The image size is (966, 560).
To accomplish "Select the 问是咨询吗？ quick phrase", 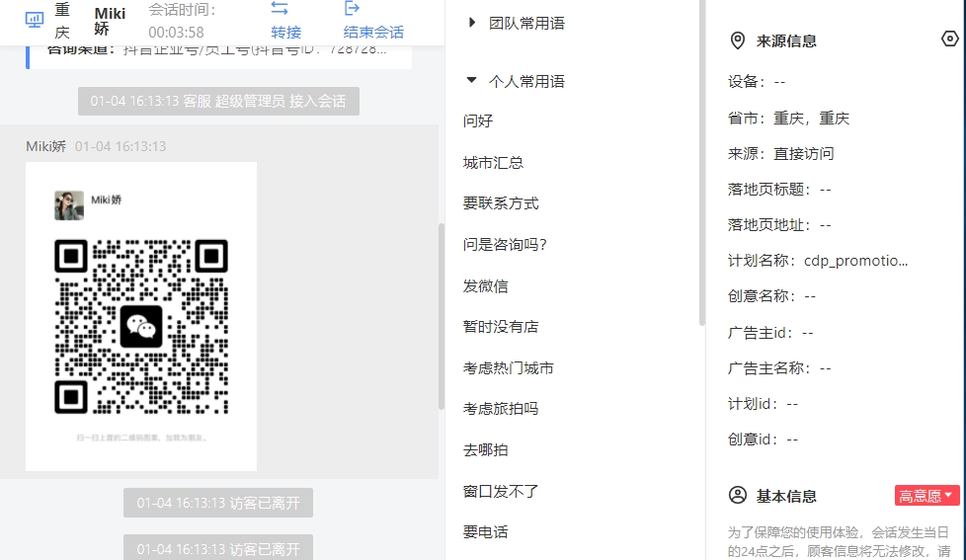I will tap(505, 245).
